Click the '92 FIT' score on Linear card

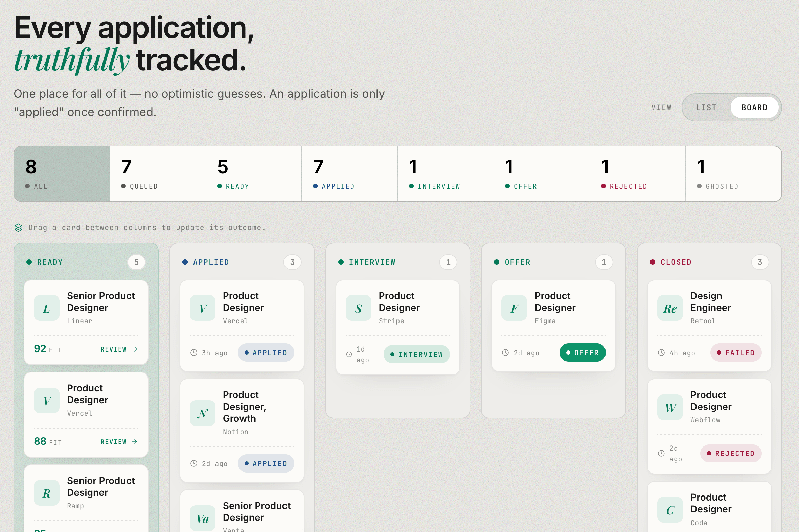coord(48,349)
